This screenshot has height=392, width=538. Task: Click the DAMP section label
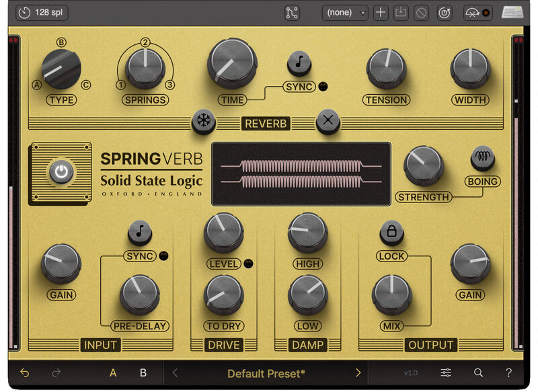coord(308,345)
